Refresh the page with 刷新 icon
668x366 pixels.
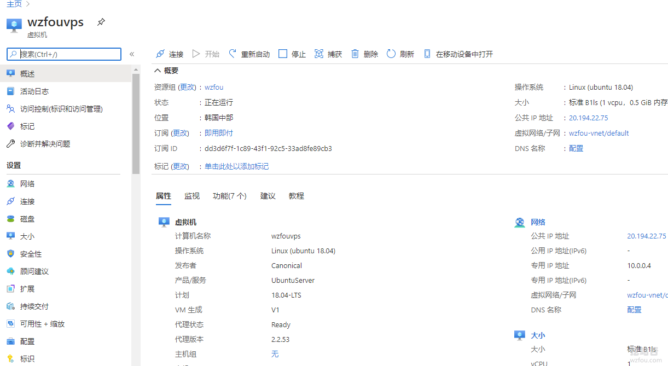point(391,54)
